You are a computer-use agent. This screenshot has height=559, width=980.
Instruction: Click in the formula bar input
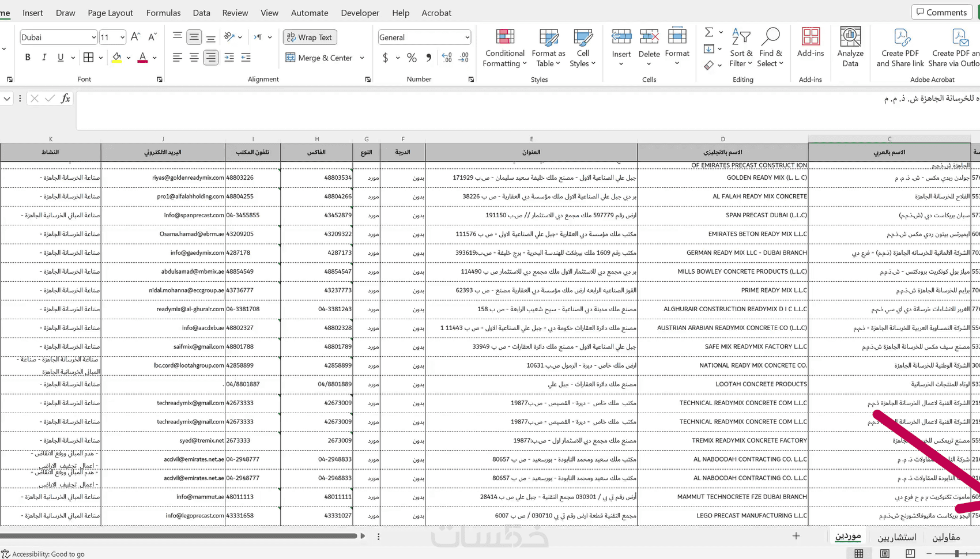pyautogui.click(x=527, y=109)
